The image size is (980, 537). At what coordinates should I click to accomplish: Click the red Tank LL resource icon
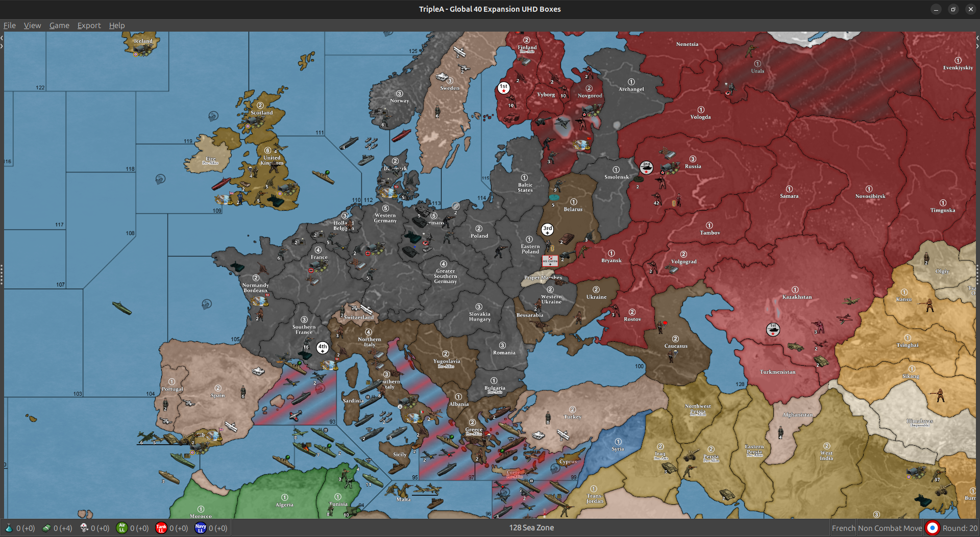coord(161,528)
